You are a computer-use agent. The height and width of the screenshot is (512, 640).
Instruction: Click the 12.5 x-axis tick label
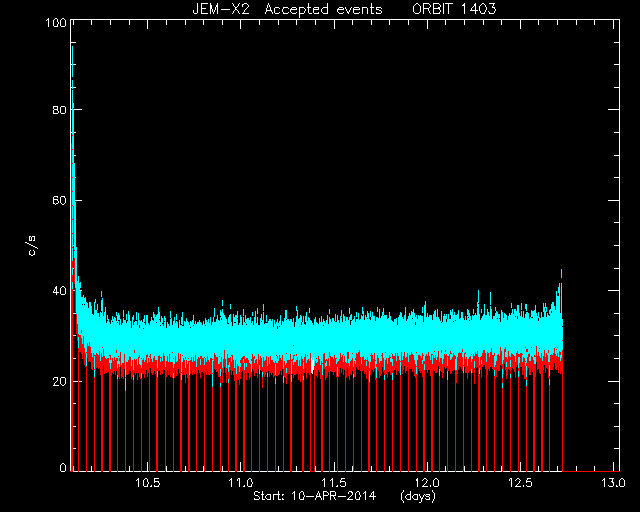(520, 483)
